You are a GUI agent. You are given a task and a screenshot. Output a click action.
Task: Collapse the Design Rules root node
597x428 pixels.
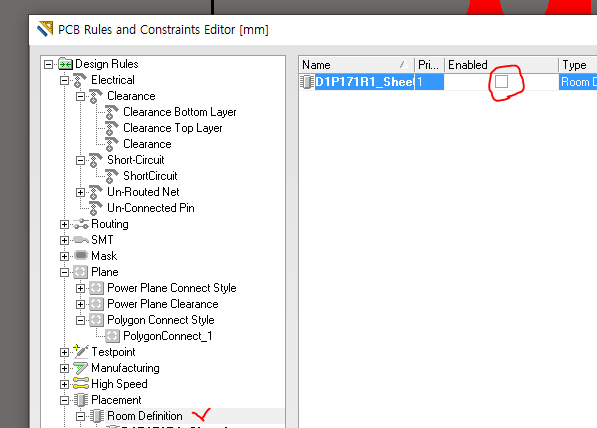tap(48, 64)
